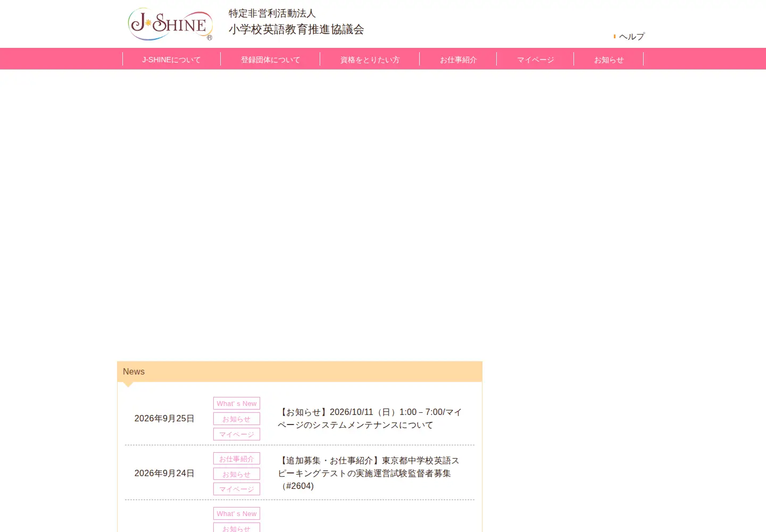
Task: Click the お知らせ tag on 9月25日 news
Action: click(x=237, y=419)
